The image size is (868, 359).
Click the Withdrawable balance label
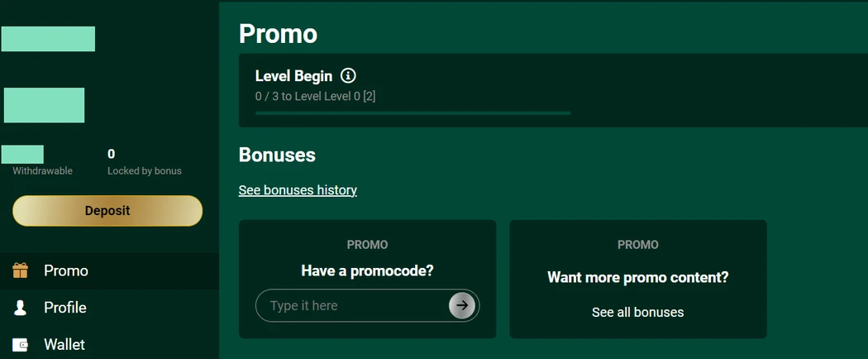coord(42,171)
